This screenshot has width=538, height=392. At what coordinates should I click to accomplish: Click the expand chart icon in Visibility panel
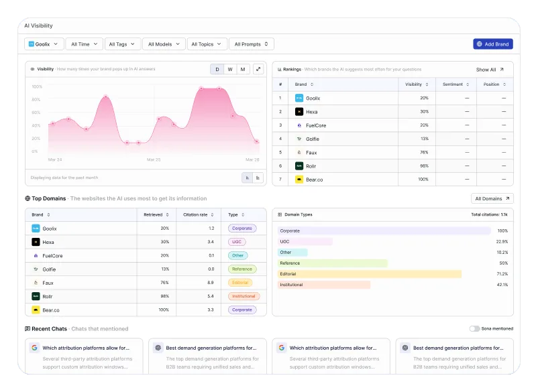pyautogui.click(x=258, y=69)
